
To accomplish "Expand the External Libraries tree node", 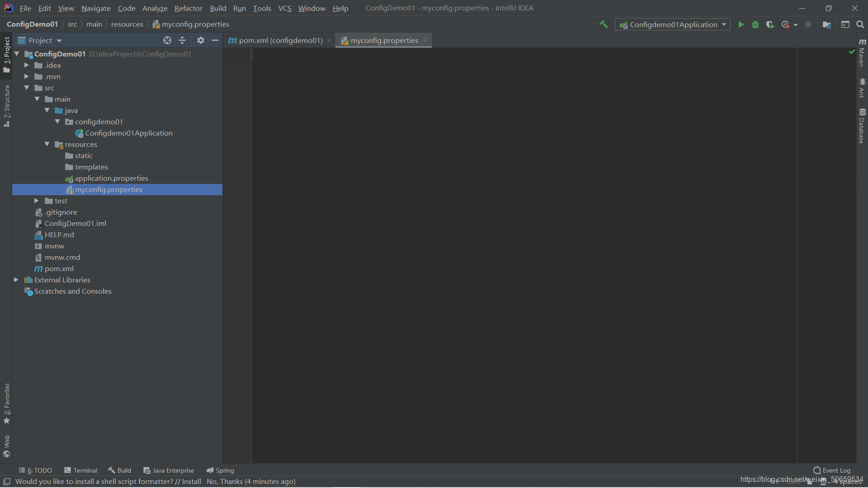I will click(16, 279).
